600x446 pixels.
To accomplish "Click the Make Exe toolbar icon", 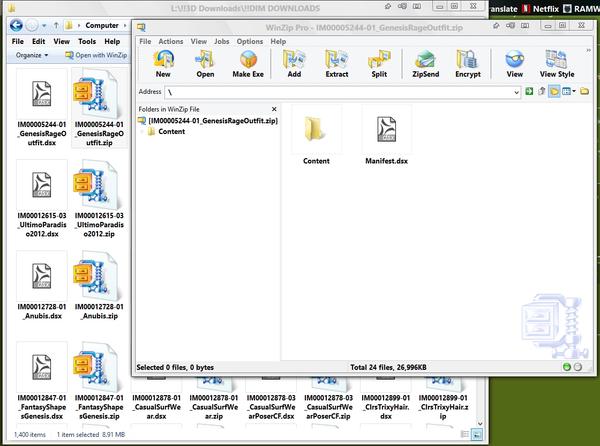I will pos(248,64).
